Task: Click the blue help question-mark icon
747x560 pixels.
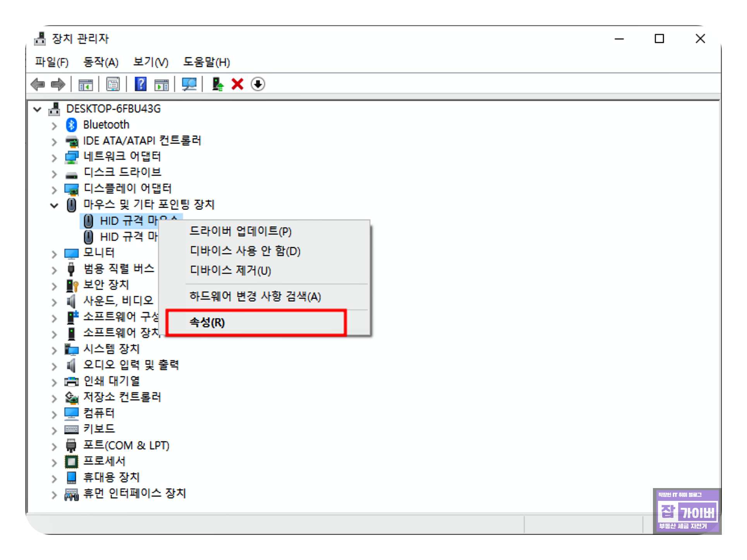Action: click(x=140, y=84)
